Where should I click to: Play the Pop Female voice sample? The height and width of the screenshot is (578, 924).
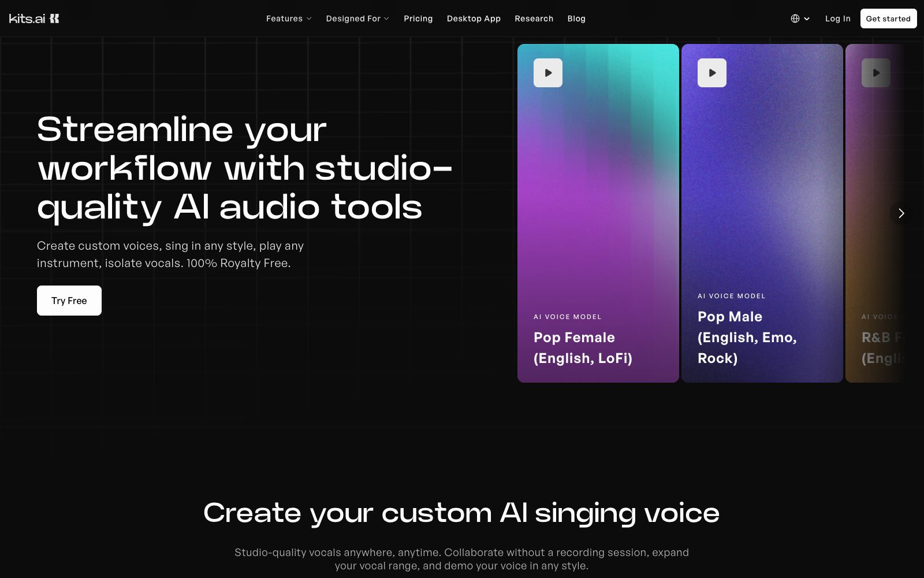[548, 73]
